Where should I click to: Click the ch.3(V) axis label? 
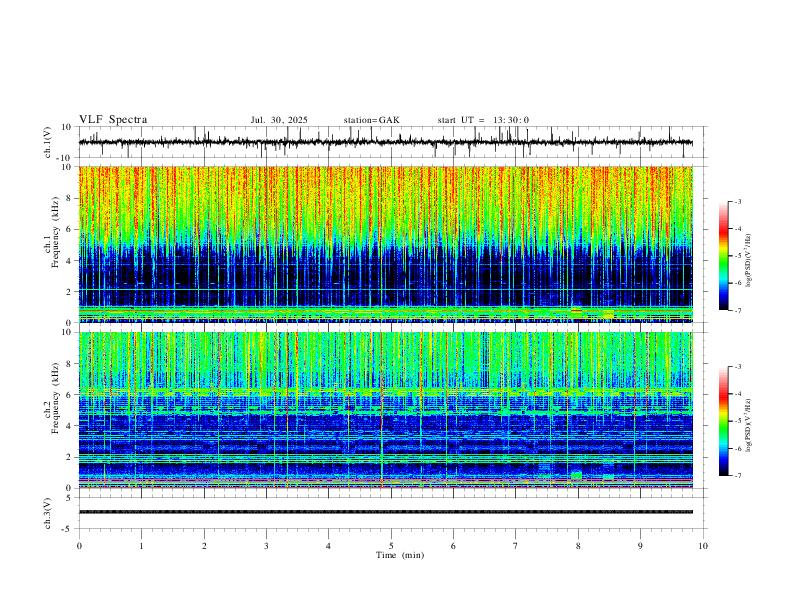48,514
